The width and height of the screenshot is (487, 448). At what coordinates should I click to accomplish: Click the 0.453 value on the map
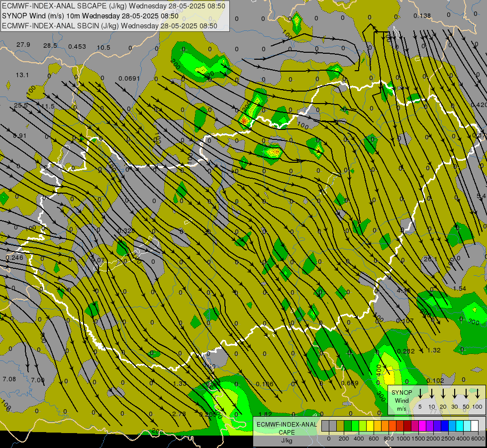[x=77, y=47]
